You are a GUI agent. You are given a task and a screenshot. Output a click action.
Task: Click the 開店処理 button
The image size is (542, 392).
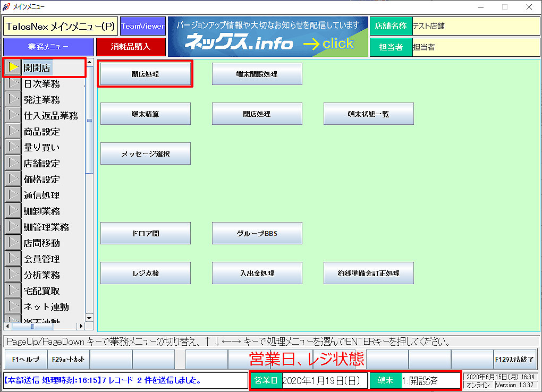click(x=145, y=73)
